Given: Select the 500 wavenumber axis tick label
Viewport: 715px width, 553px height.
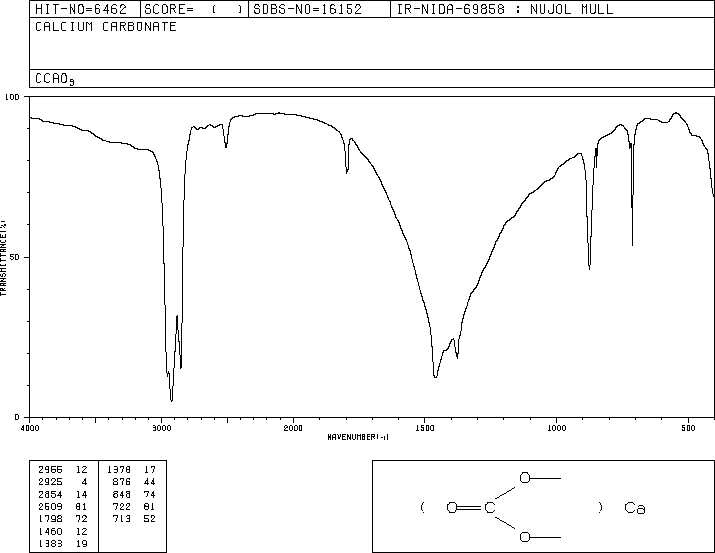Looking at the screenshot, I should click(x=688, y=428).
